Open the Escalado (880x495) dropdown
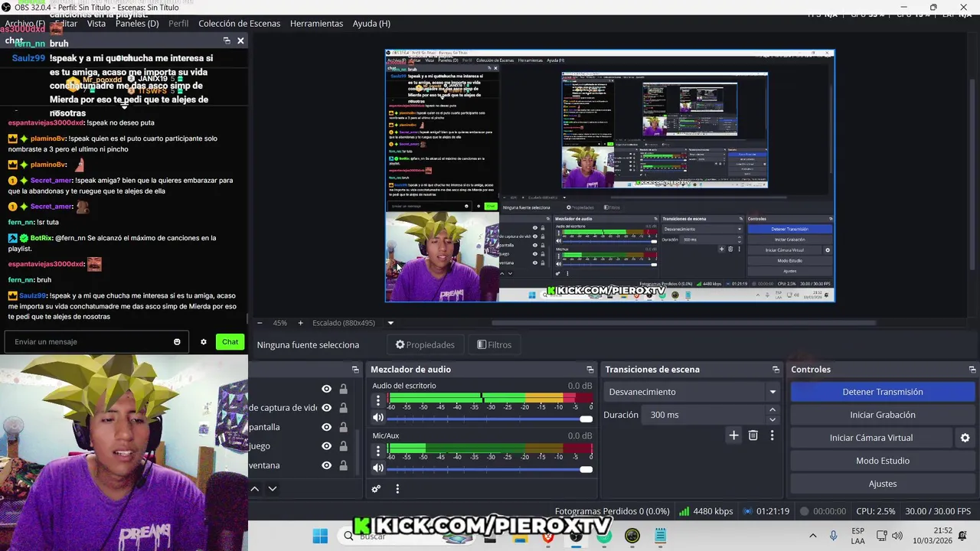The image size is (980, 551). [x=390, y=323]
